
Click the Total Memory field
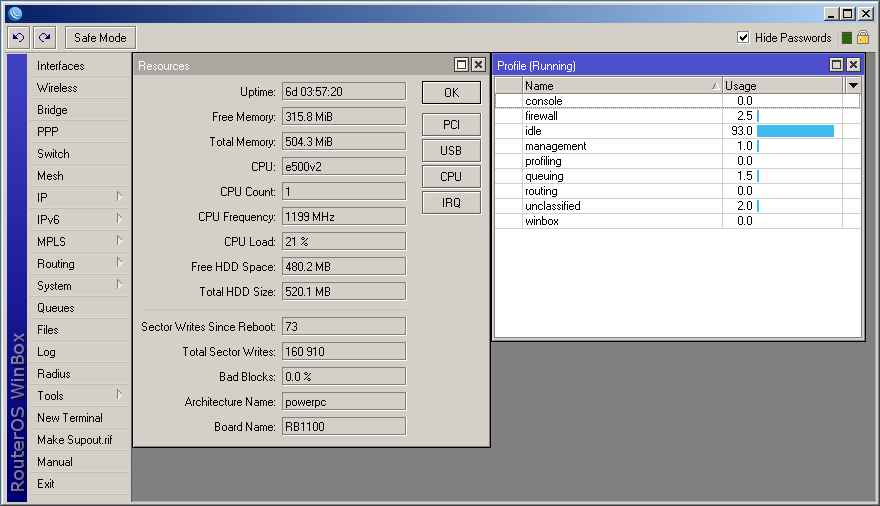coord(343,141)
